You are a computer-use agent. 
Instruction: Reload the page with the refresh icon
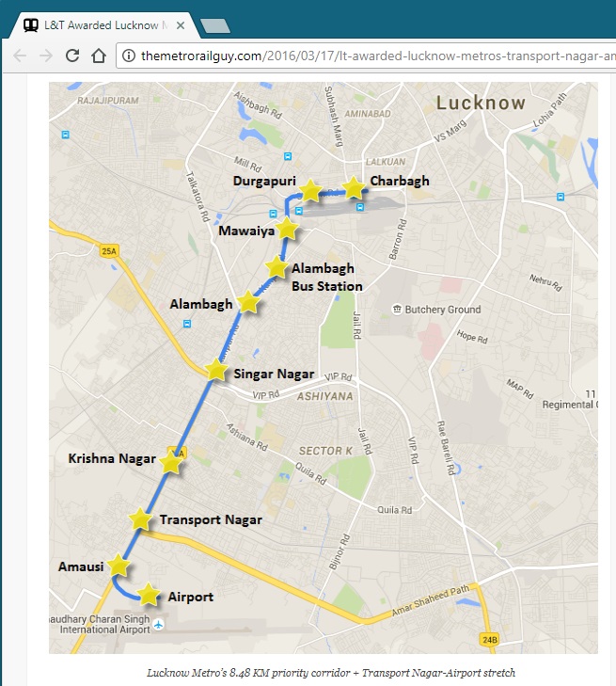(x=72, y=56)
